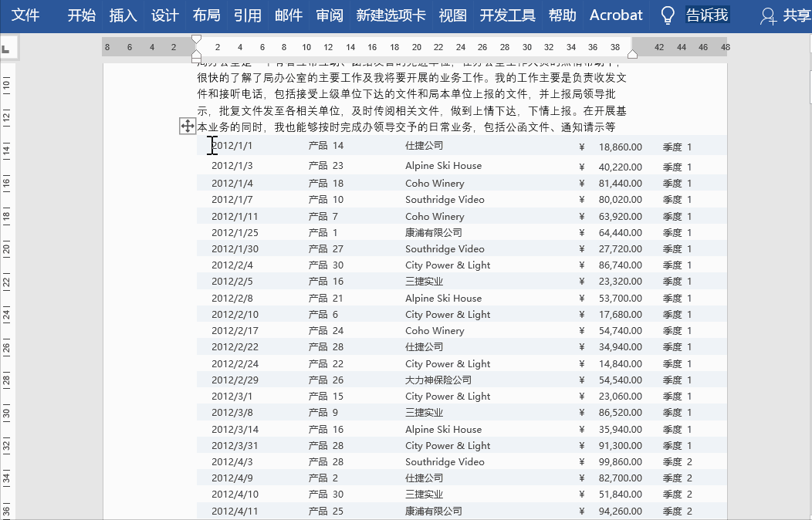Click the hanging indent marker on ruler

[x=196, y=54]
